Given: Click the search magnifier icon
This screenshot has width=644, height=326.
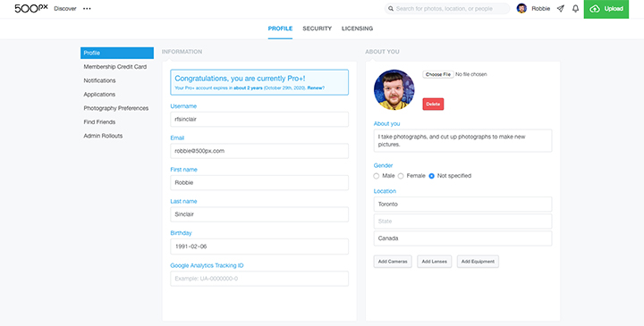Looking at the screenshot, I should [391, 9].
